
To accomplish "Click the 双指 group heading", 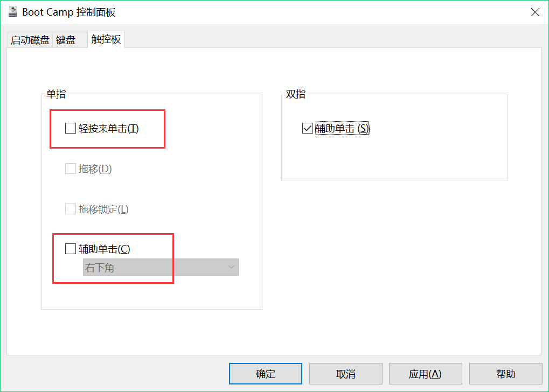I will [x=295, y=94].
